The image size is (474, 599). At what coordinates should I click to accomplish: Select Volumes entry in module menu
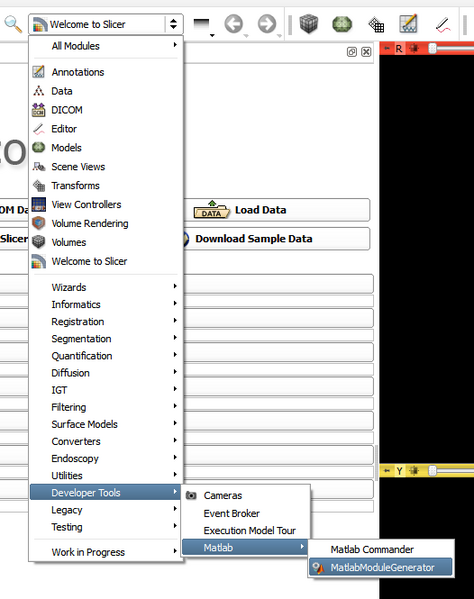coord(106,242)
